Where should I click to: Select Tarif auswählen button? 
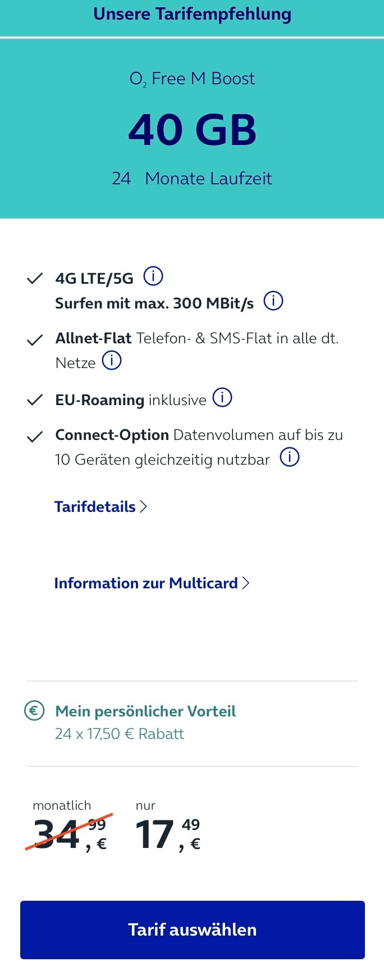pyautogui.click(x=193, y=930)
